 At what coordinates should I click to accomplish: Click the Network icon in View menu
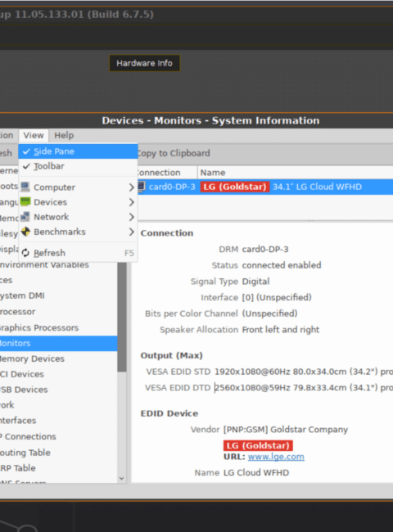tap(25, 217)
